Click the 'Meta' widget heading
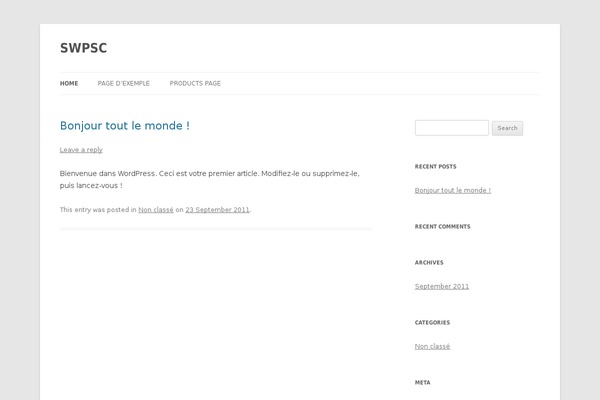Screen dimensions: 600x400 point(421,382)
